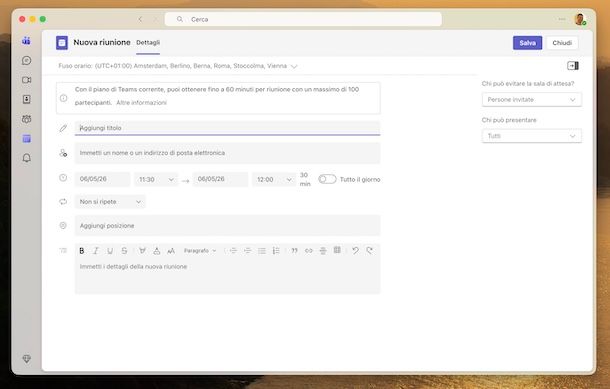
Task: Click the Underline formatting icon
Action: pos(110,251)
